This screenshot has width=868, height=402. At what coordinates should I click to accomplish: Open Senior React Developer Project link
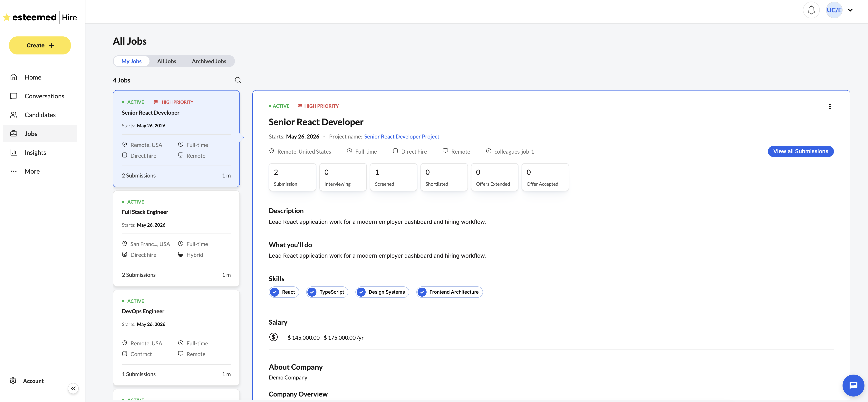point(402,137)
